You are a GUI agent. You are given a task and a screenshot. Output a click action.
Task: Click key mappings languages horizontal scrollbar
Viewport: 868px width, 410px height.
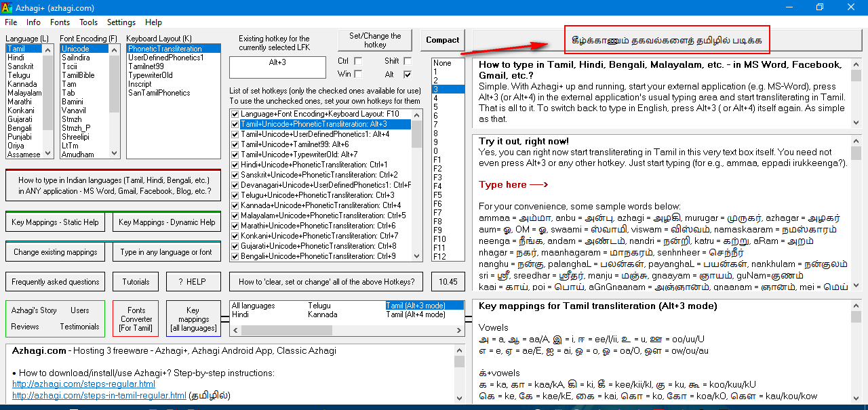[x=347, y=331]
